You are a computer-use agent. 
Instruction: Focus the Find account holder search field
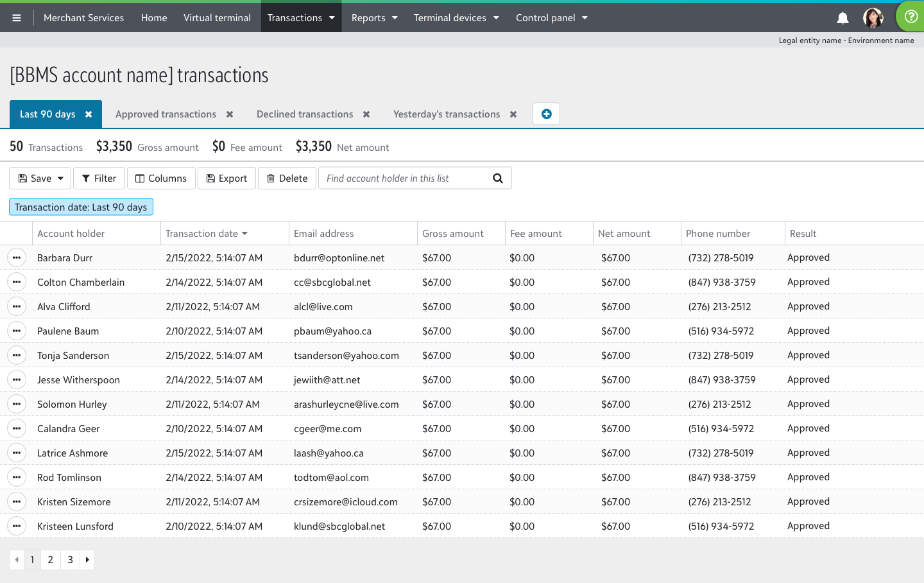click(404, 178)
